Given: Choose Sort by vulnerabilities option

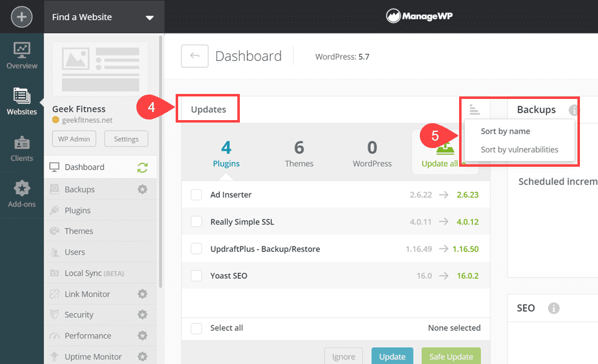Looking at the screenshot, I should [519, 149].
